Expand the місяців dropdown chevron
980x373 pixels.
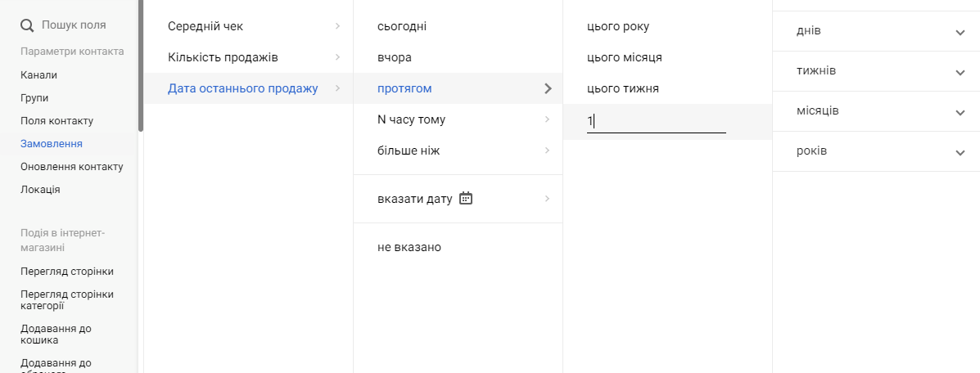(960, 112)
